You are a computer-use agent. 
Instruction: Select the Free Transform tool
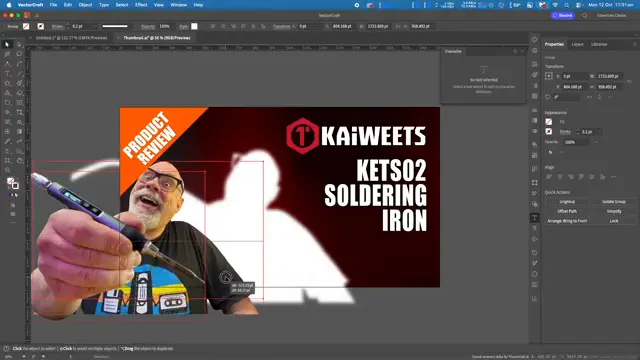click(19, 112)
